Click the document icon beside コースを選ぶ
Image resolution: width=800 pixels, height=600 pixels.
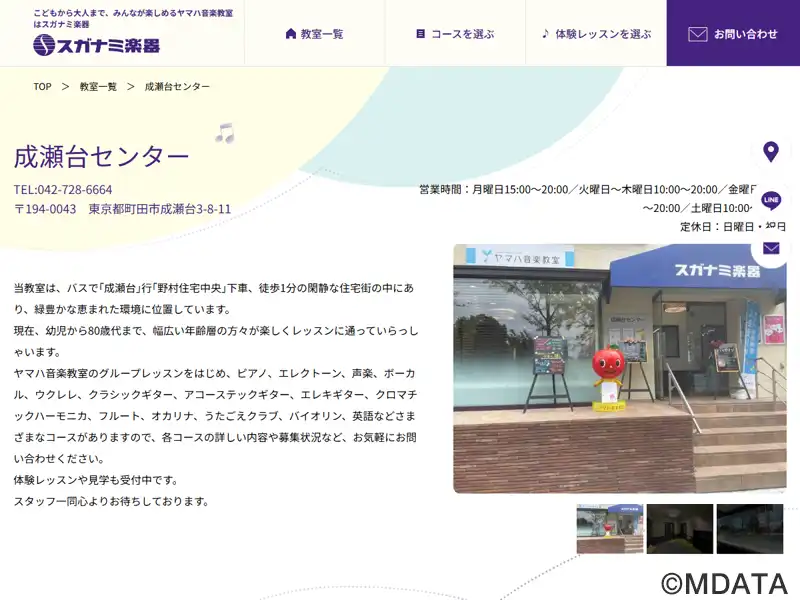[x=421, y=34]
